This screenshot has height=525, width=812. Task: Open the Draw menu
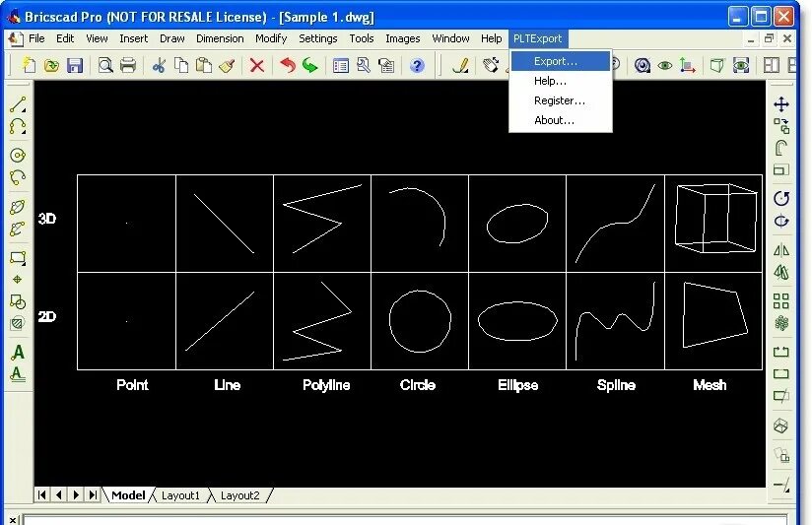pos(171,38)
